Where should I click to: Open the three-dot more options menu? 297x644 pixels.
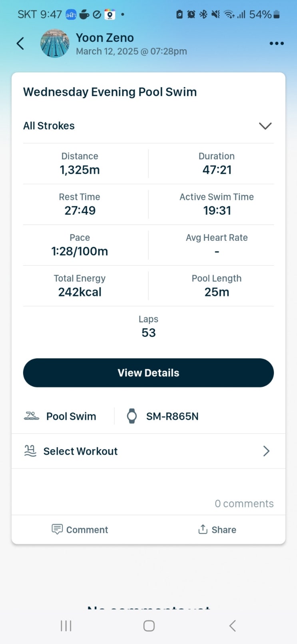276,44
